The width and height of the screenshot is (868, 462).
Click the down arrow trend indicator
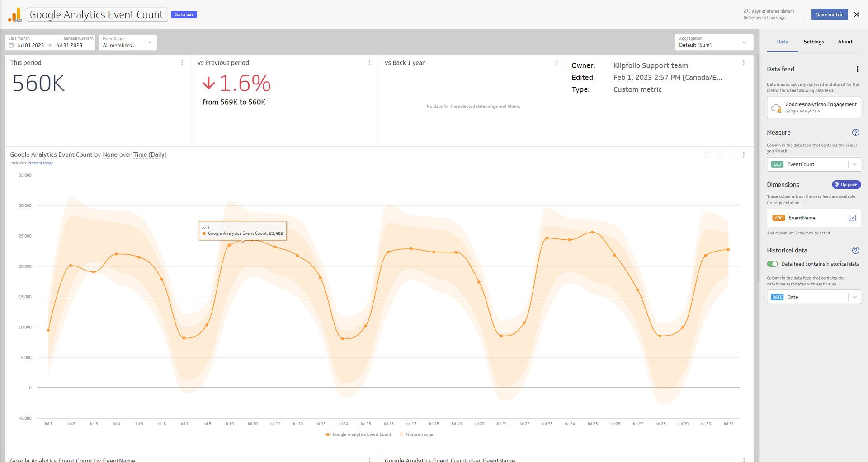coord(208,83)
